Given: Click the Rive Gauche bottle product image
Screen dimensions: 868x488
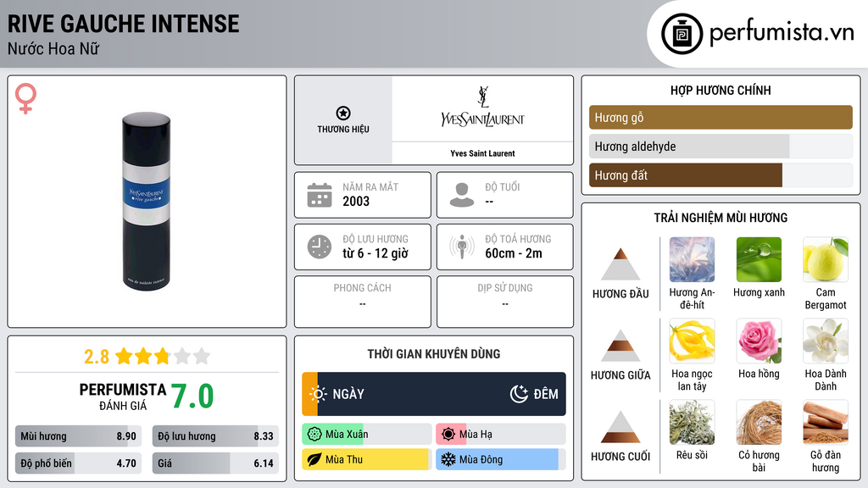Looking at the screenshot, I should 147,201.
